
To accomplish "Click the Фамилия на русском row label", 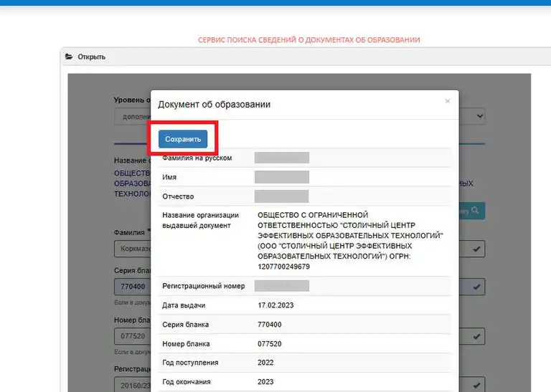I will pos(197,158).
